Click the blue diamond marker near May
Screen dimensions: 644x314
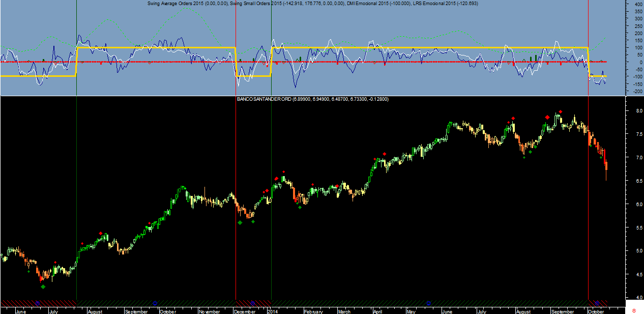tap(429, 303)
